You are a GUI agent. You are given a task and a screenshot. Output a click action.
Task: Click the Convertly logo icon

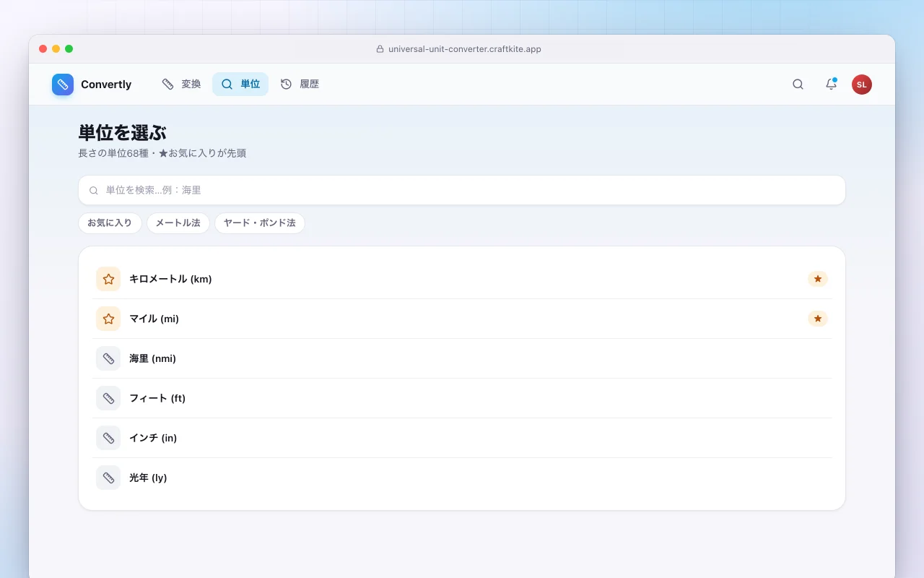click(x=63, y=85)
